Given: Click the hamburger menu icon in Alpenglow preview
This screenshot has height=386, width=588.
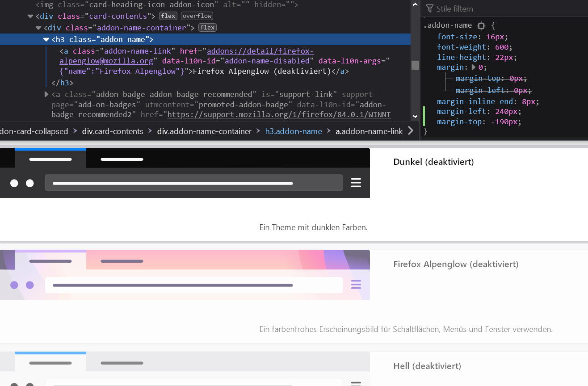Looking at the screenshot, I should click(356, 285).
